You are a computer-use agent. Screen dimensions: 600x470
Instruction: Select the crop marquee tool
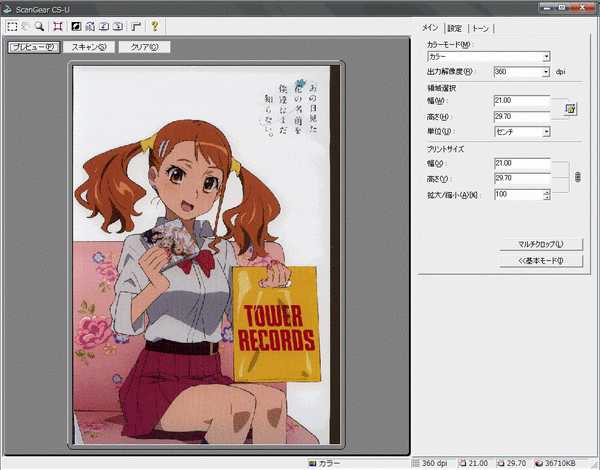click(12, 26)
